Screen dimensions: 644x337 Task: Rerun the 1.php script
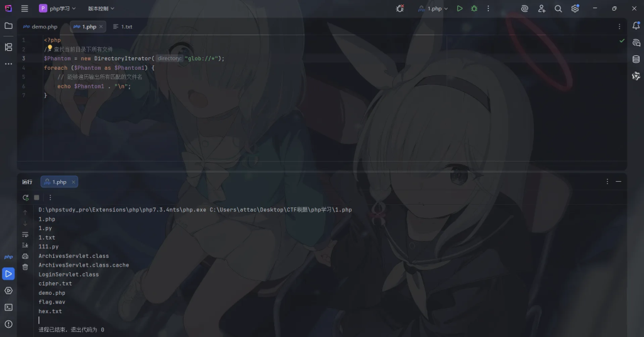25,197
